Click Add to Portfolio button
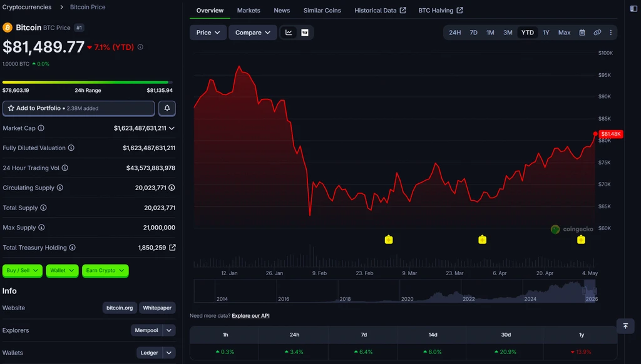Viewport: 641px width, 364px height. pos(78,108)
